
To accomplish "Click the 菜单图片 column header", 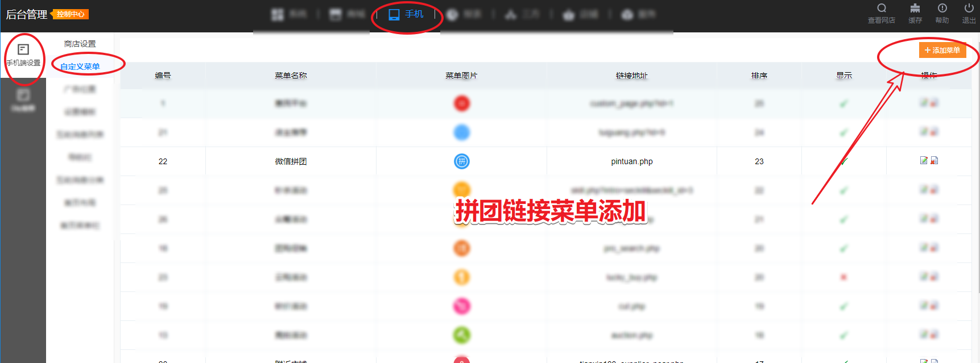I will tap(461, 76).
